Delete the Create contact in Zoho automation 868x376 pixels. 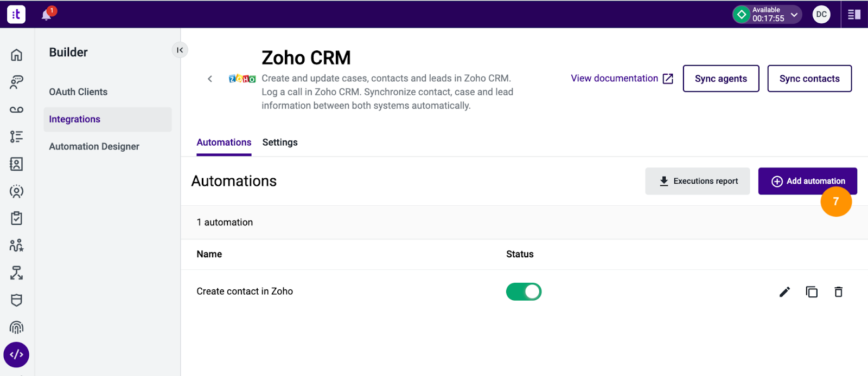click(x=839, y=292)
